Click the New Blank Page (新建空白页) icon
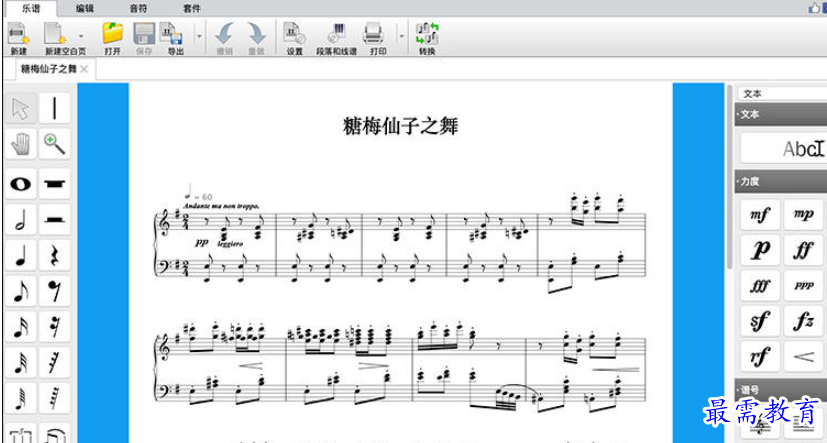Image resolution: width=827 pixels, height=443 pixels. tap(55, 33)
